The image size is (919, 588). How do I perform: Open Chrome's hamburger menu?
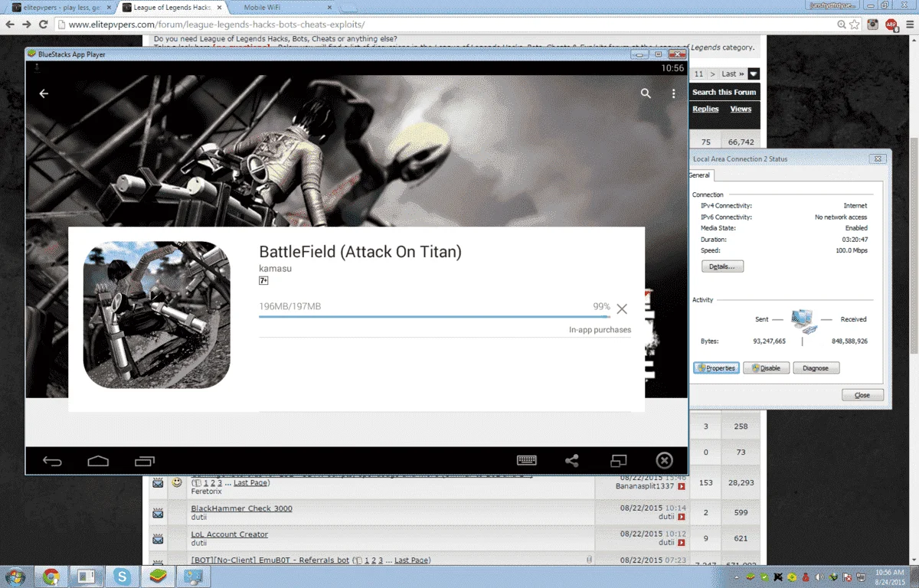pos(908,24)
